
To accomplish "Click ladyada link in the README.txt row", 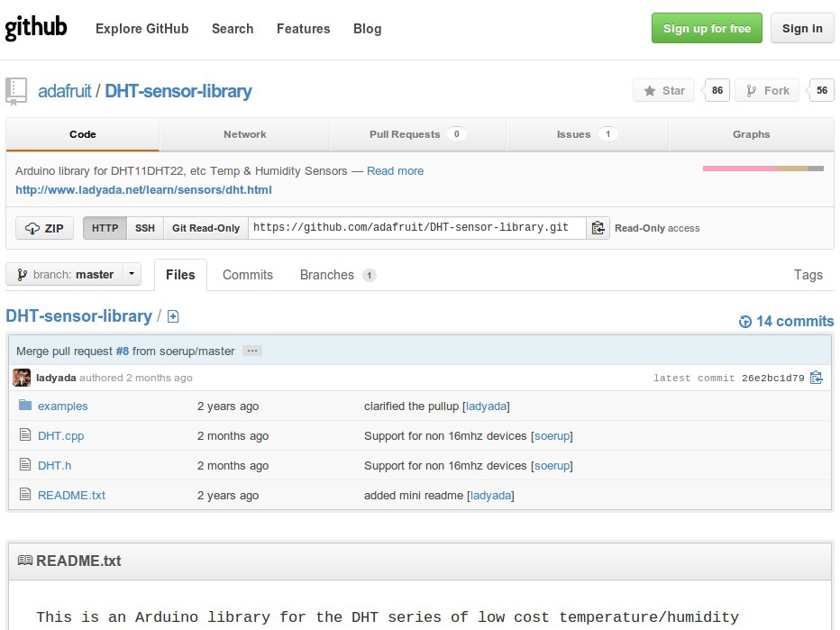I will click(x=490, y=496).
